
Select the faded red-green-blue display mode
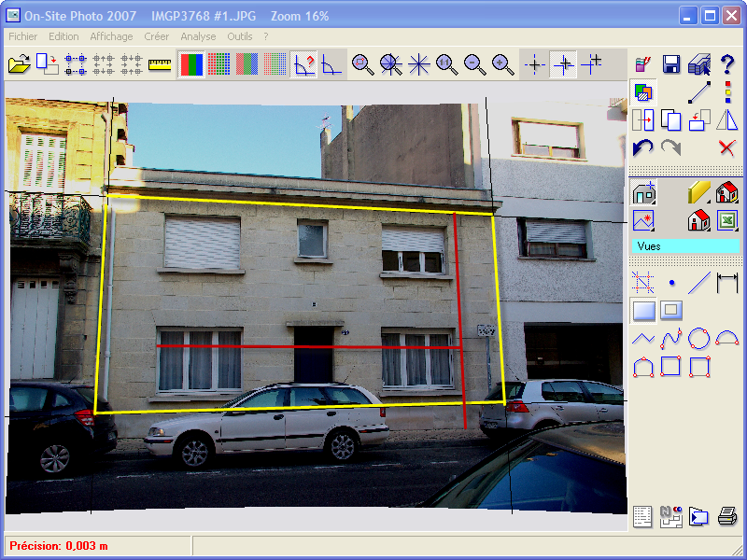coord(247,64)
